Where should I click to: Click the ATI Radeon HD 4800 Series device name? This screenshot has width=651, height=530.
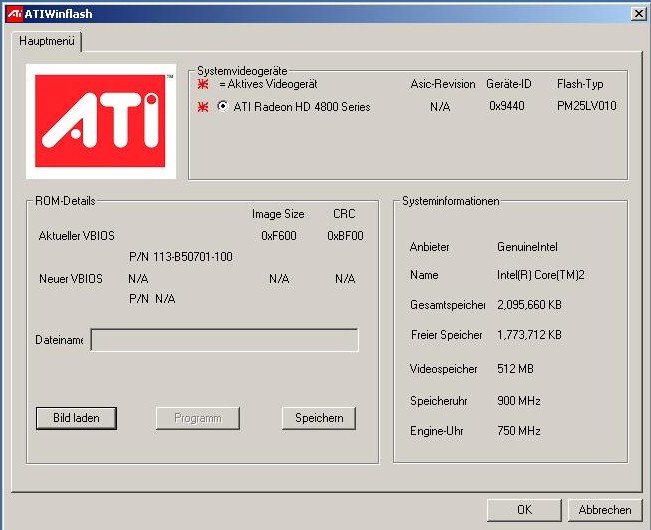[x=302, y=107]
